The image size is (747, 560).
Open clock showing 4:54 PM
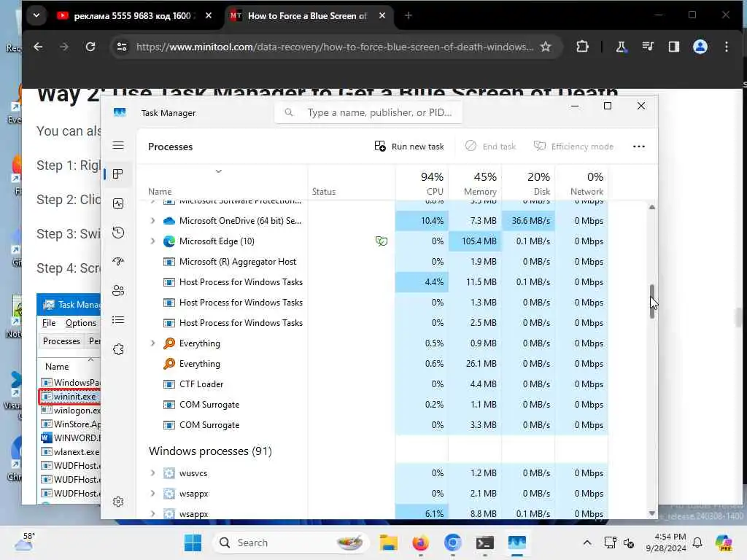pos(666,542)
